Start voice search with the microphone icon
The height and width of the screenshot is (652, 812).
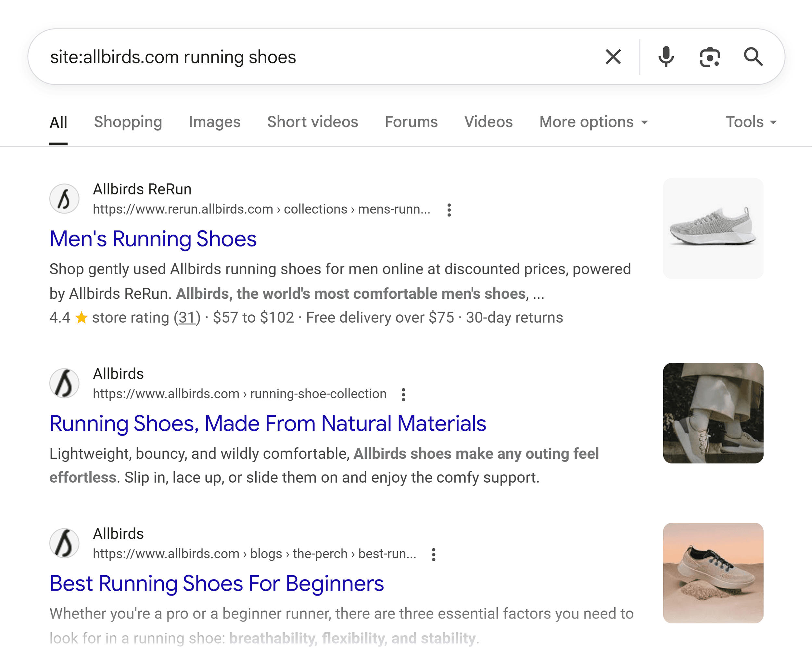point(666,57)
